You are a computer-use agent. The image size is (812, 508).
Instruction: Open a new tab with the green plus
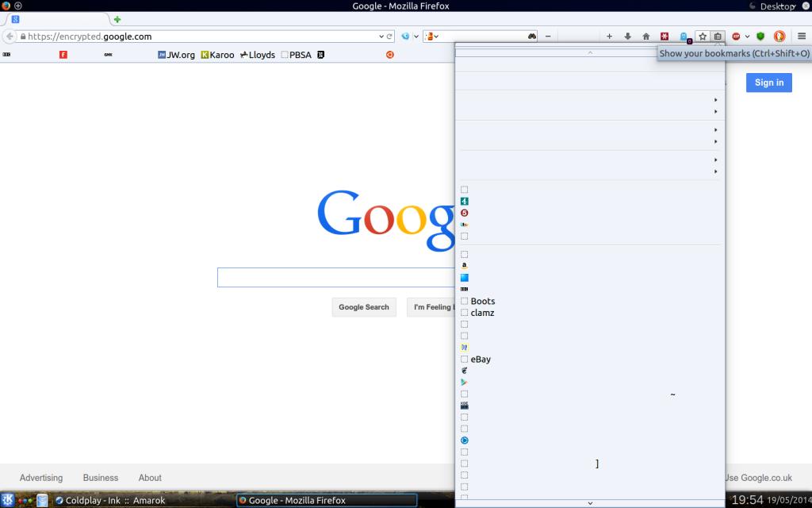[x=117, y=19]
